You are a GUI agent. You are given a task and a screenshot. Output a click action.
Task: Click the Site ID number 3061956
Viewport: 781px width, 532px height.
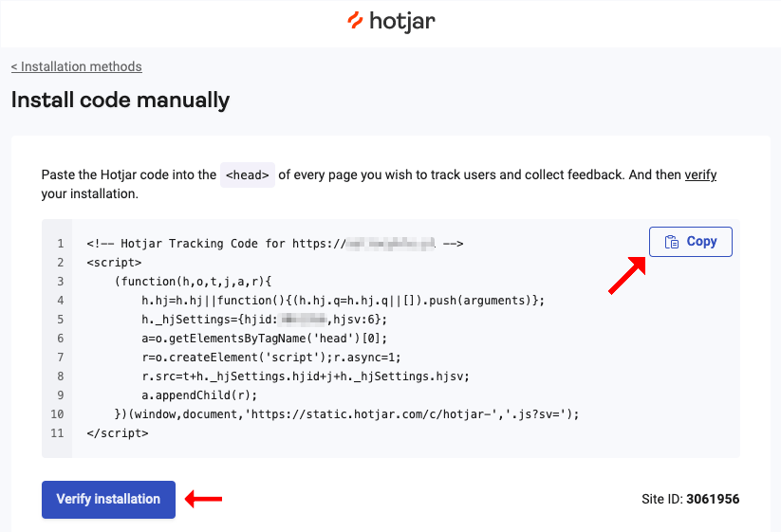click(713, 499)
